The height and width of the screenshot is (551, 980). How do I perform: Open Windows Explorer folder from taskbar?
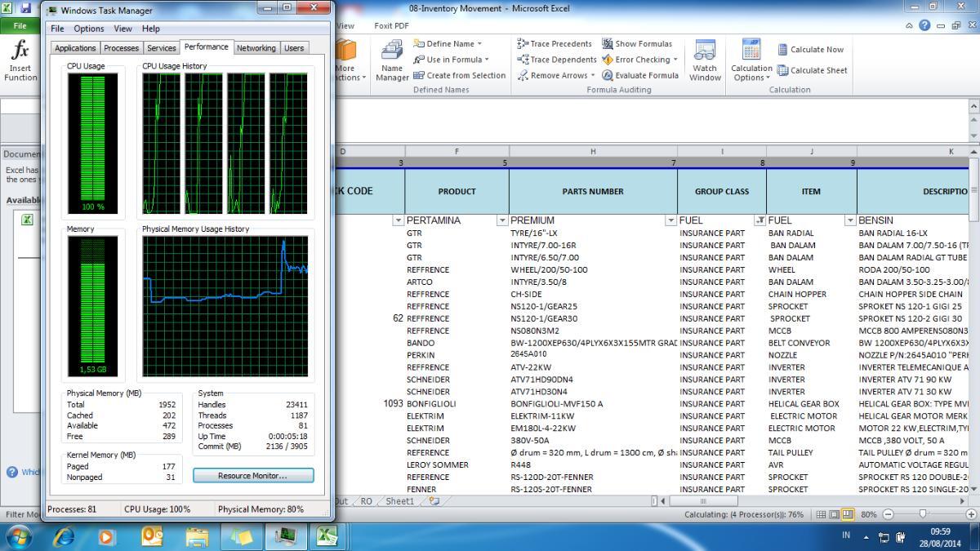point(197,536)
